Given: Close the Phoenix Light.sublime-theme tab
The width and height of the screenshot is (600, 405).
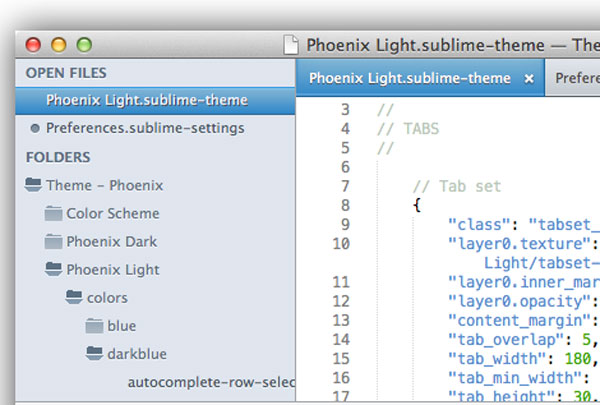Looking at the screenshot, I should pos(529,78).
